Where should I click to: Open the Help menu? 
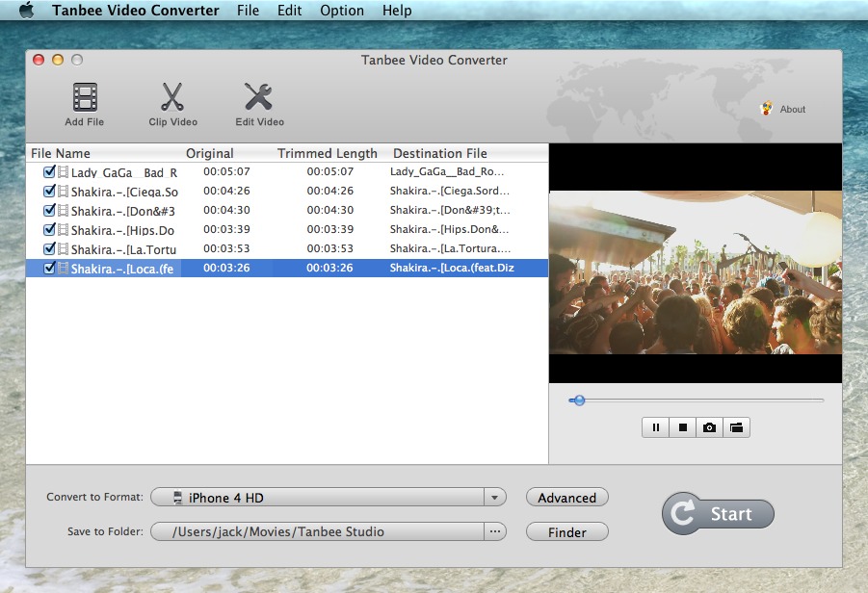coord(397,11)
